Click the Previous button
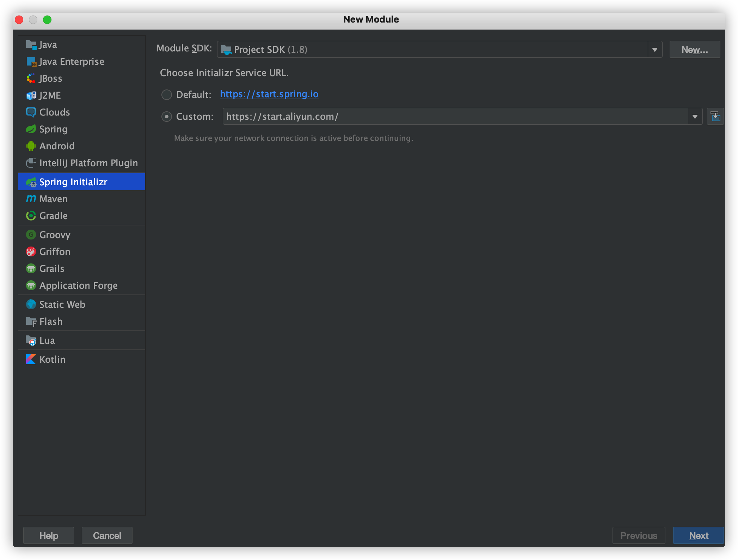This screenshot has width=738, height=560. tap(639, 536)
